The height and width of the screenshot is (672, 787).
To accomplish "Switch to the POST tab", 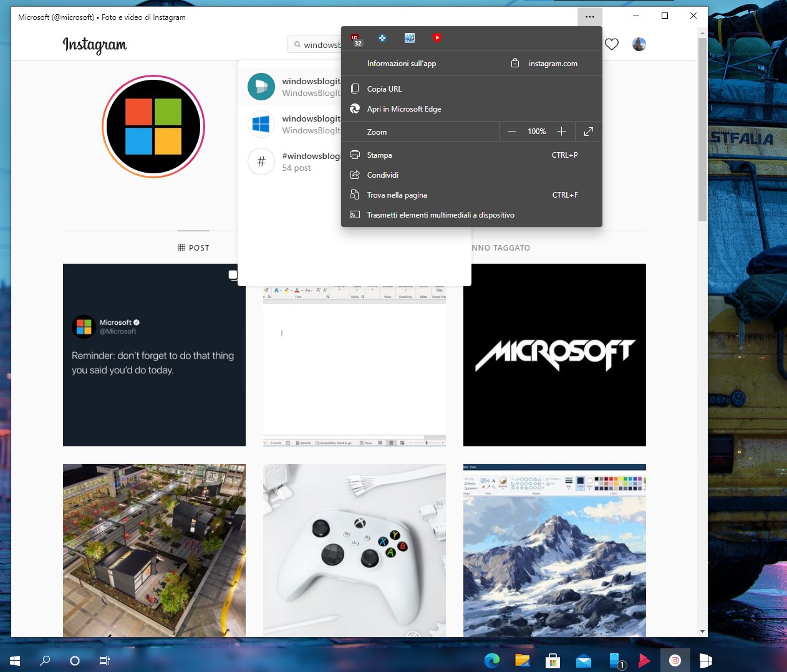I will (193, 247).
